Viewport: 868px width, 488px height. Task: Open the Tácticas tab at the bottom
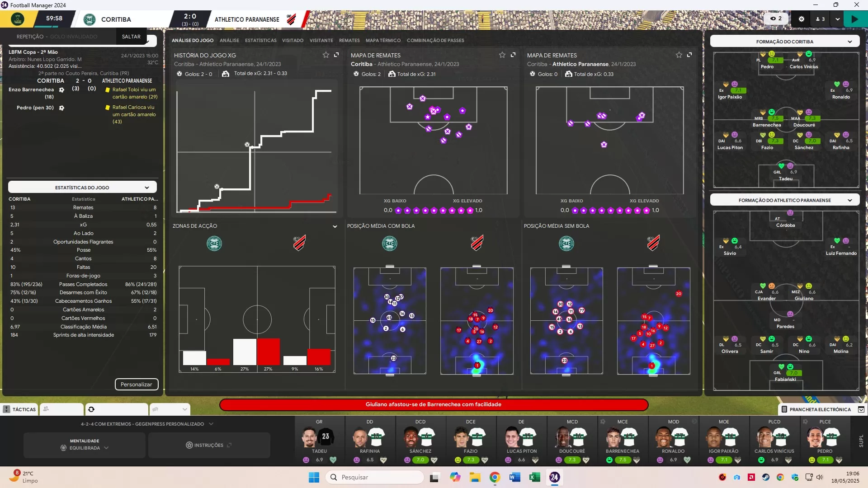tap(19, 409)
